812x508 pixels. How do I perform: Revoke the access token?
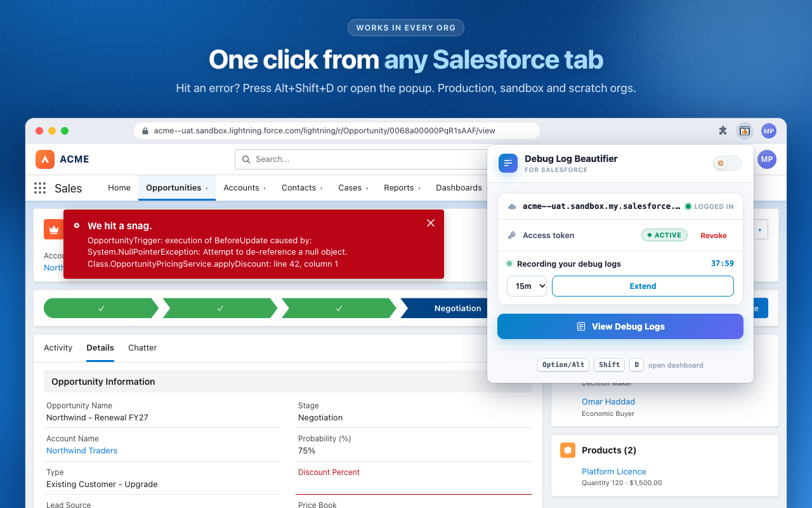[714, 236]
